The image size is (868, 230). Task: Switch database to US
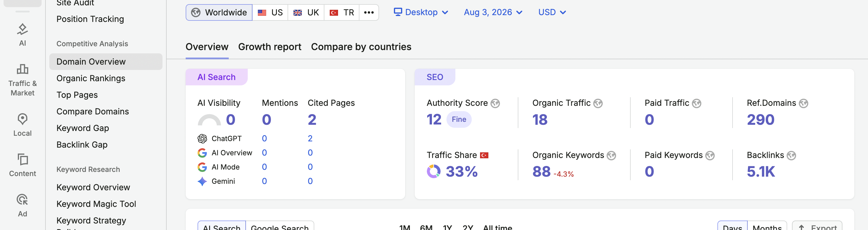(270, 12)
